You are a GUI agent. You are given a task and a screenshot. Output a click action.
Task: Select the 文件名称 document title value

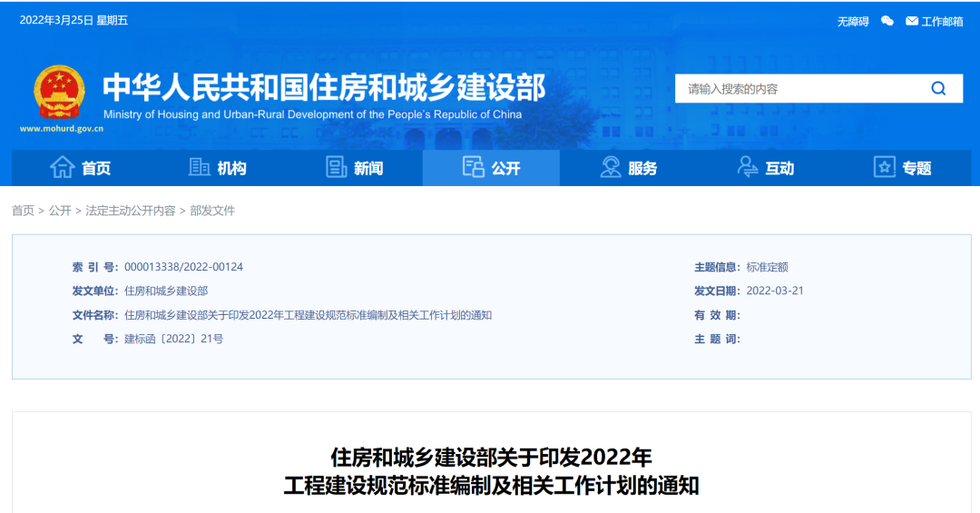[x=309, y=315]
